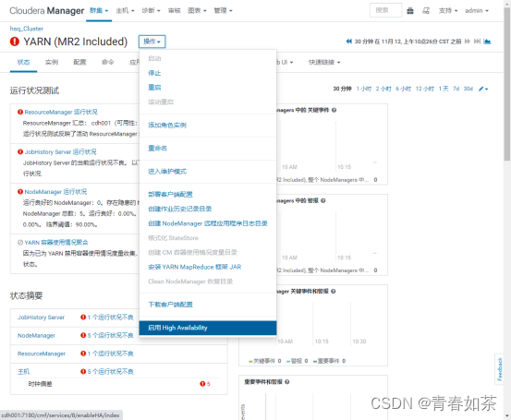511x420 pixels.
Task: Select 启用 High Availability menu entry
Action: (x=208, y=328)
